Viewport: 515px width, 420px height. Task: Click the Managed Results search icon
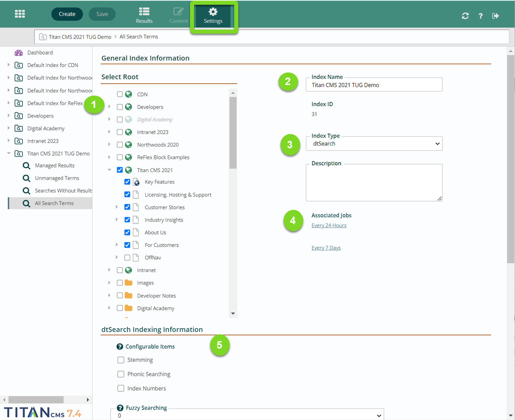coord(26,165)
